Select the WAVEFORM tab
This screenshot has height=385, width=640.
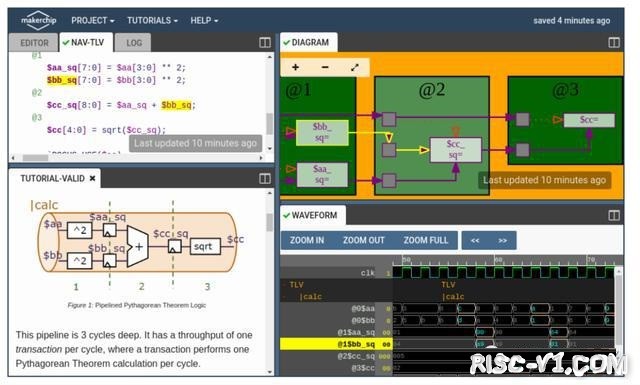[313, 215]
